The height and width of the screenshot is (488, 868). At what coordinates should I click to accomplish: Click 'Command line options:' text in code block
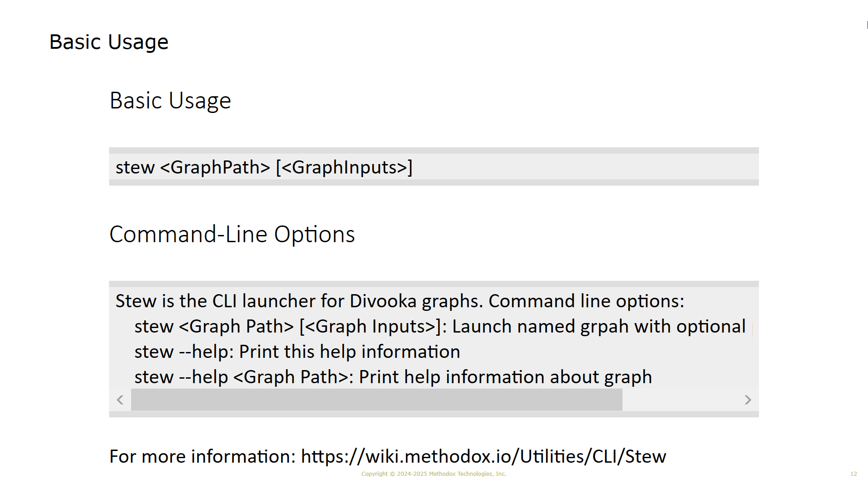pyautogui.click(x=586, y=301)
